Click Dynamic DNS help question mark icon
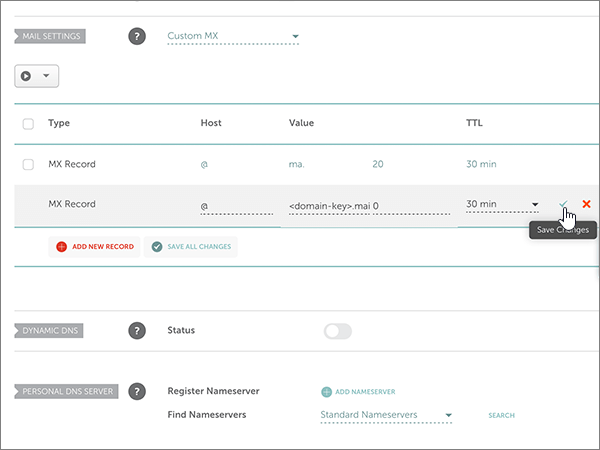The width and height of the screenshot is (600, 450). (137, 330)
